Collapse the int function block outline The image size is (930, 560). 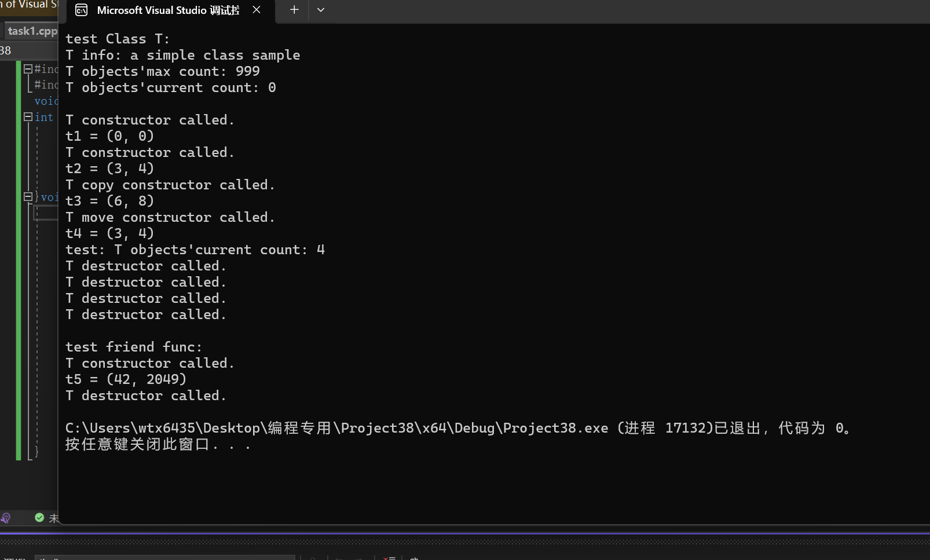pos(27,117)
